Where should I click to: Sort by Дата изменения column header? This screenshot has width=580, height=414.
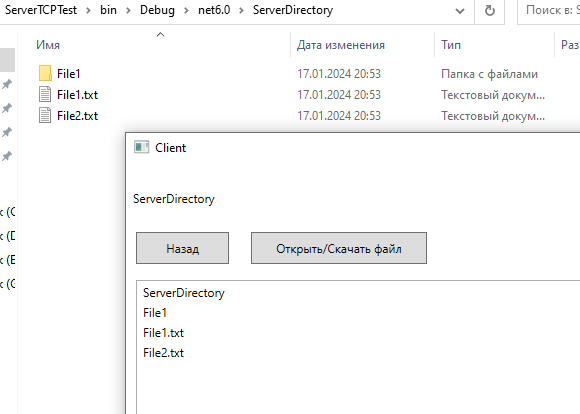coord(341,45)
